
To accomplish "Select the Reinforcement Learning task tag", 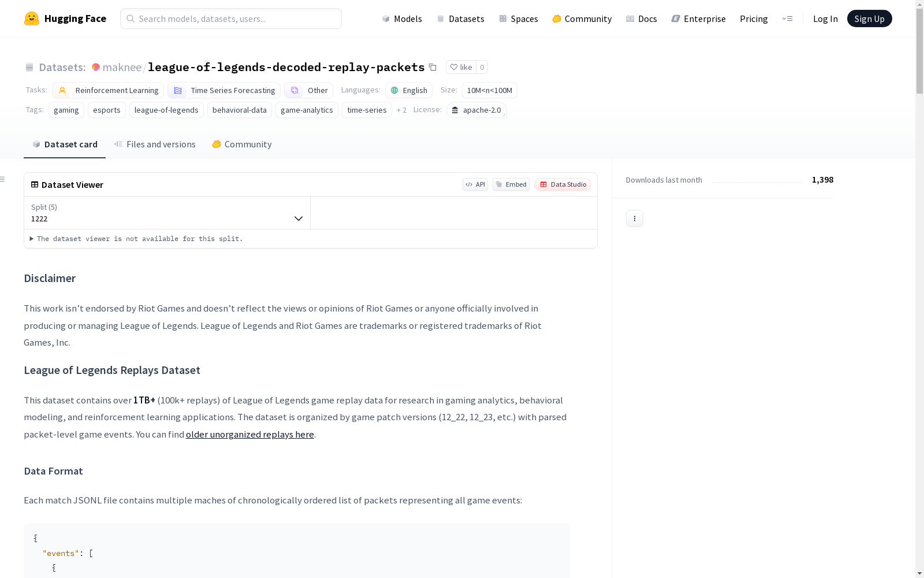I will point(108,90).
